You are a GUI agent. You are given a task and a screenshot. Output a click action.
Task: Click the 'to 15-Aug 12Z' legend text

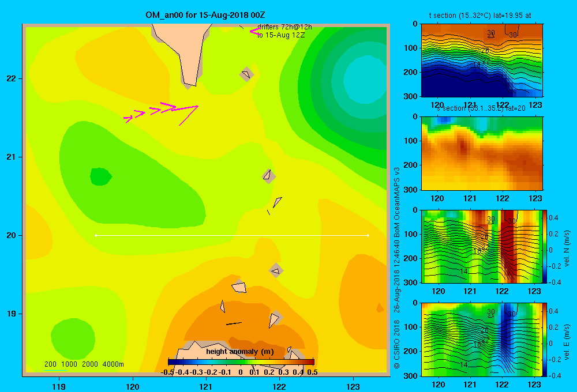(x=281, y=35)
